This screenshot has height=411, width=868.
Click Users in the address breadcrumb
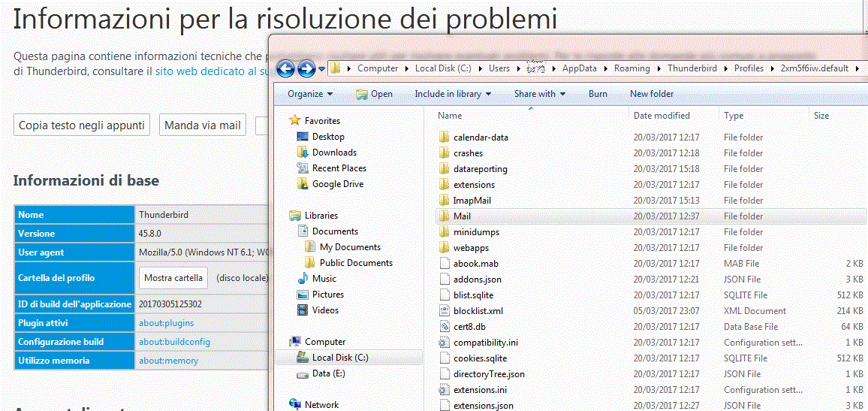(499, 68)
